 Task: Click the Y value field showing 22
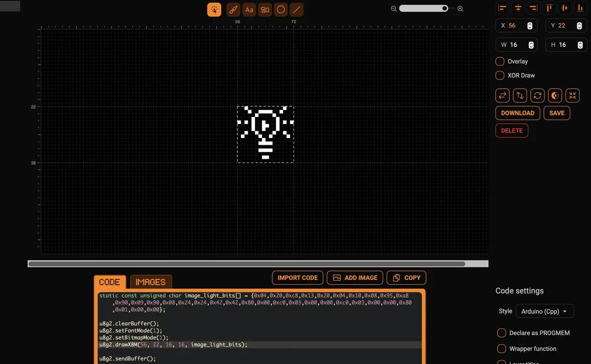[566, 26]
